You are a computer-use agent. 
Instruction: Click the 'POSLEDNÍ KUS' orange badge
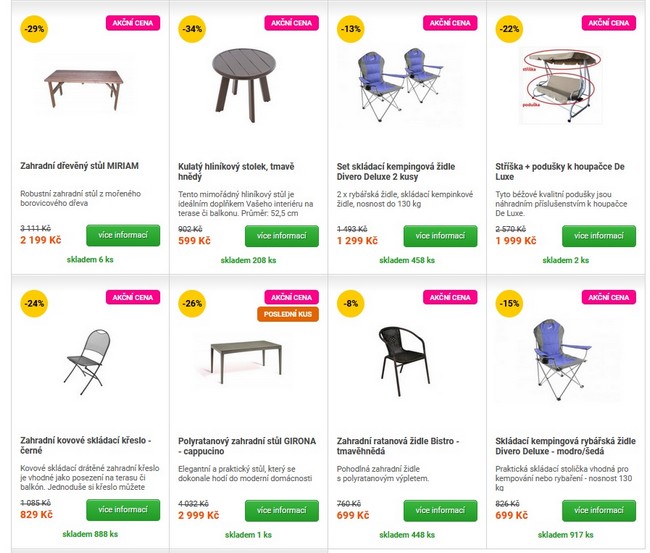288,314
